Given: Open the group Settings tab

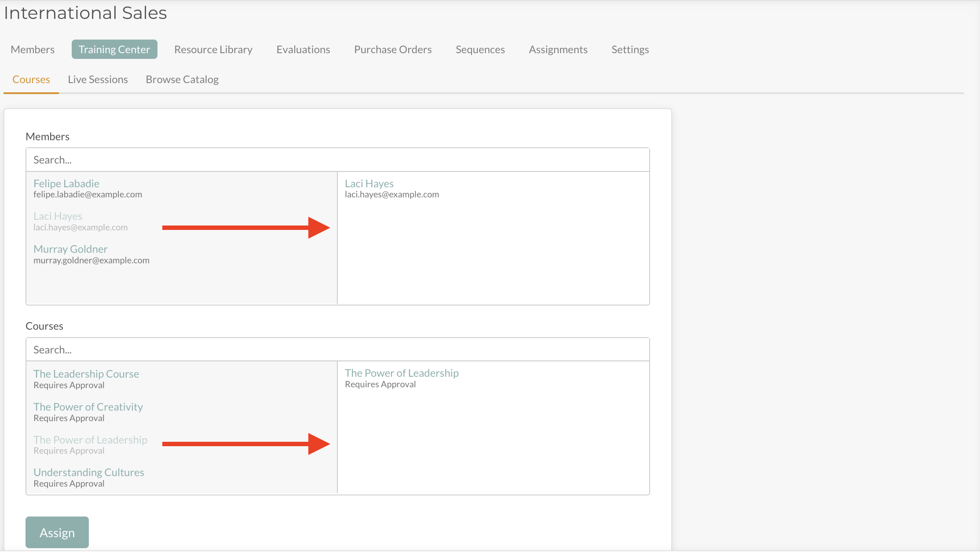Looking at the screenshot, I should click(630, 50).
